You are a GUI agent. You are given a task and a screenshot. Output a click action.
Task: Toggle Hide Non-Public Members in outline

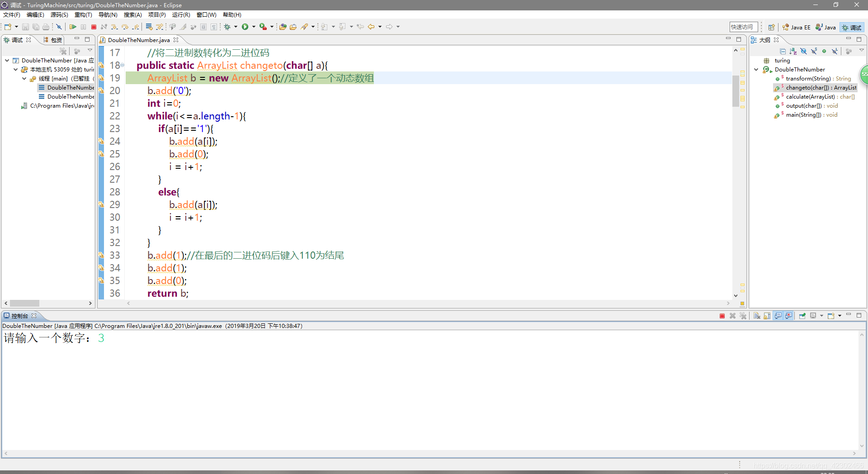[x=824, y=52]
